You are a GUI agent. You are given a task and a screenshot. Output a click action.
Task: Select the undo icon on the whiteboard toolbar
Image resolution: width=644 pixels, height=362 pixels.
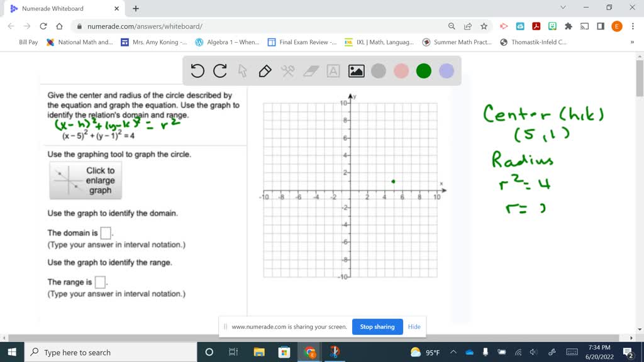point(197,71)
